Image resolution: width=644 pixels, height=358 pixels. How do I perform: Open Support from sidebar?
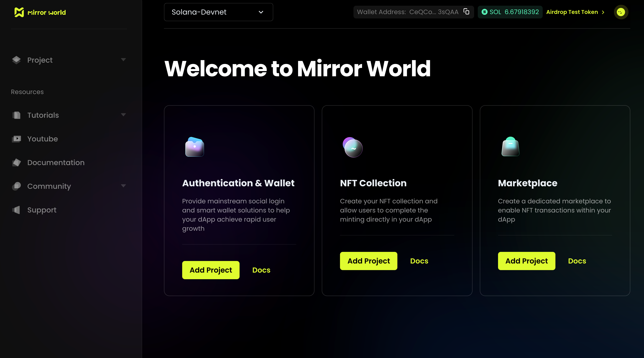point(69,210)
